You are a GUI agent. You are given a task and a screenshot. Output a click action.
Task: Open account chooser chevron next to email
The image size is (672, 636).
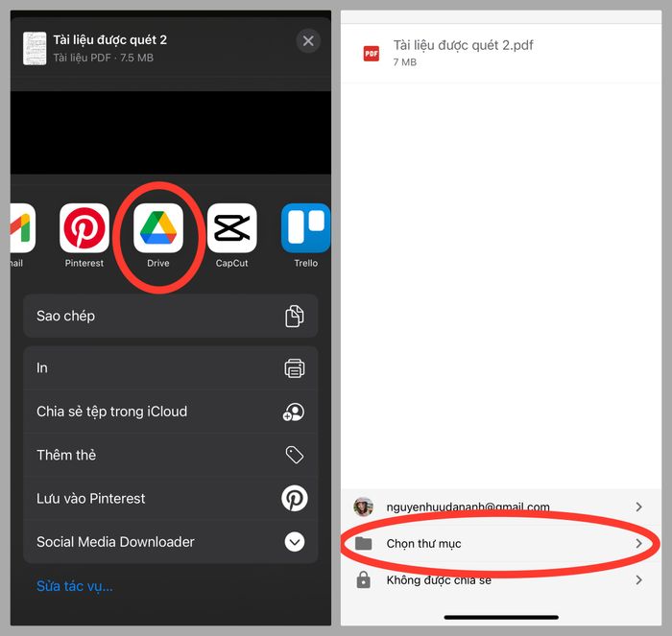tap(639, 506)
